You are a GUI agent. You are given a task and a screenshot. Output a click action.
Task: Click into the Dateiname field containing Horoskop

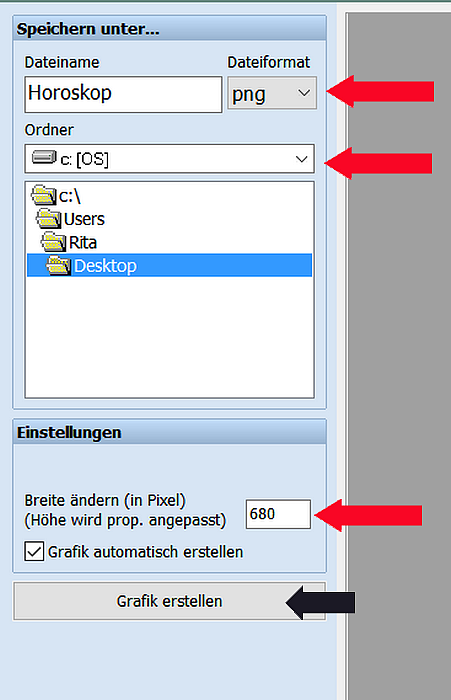(x=123, y=94)
